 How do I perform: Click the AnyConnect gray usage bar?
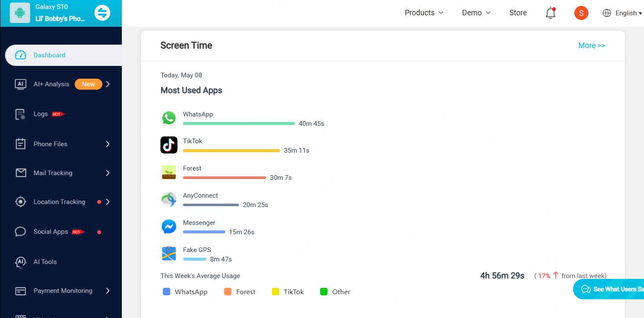(211, 205)
